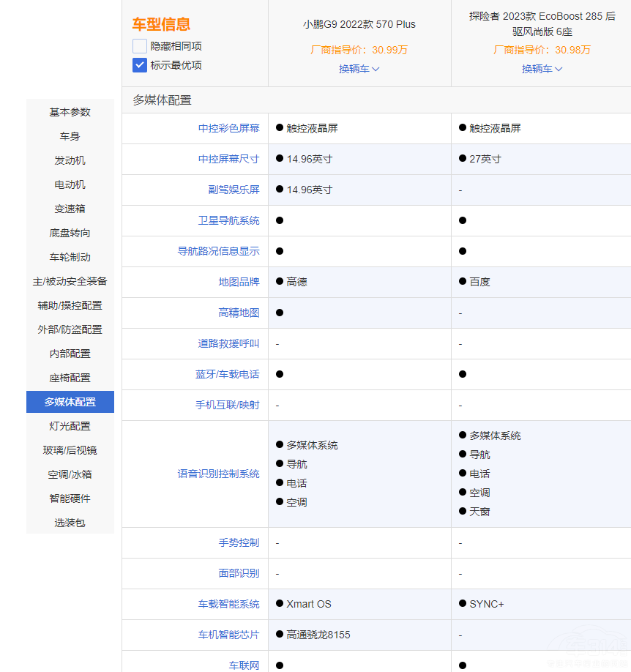Check the 隐藏相同项 checkbox

140,46
